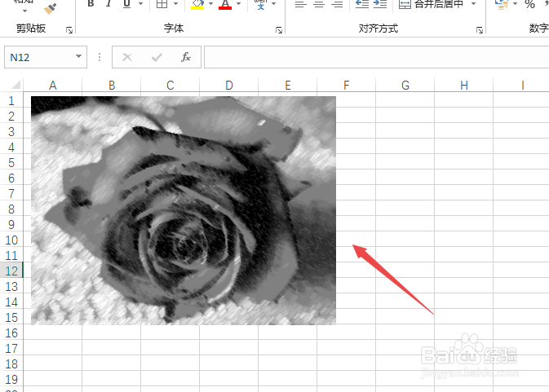549x392 pixels.
Task: Open underline style dropdown arrow
Action: pos(141,4)
